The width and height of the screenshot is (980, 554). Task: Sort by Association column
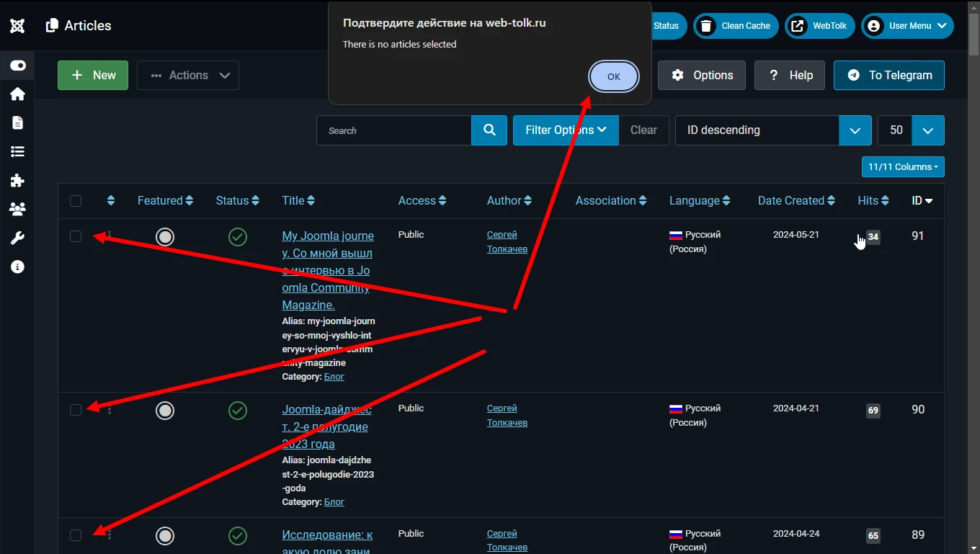pyautogui.click(x=611, y=201)
